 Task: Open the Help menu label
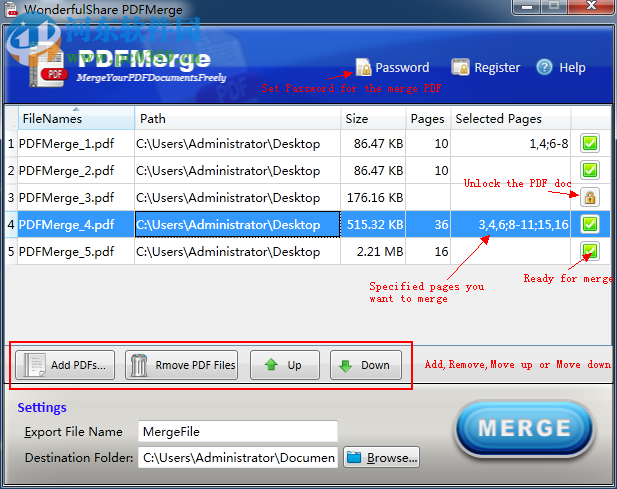click(572, 68)
